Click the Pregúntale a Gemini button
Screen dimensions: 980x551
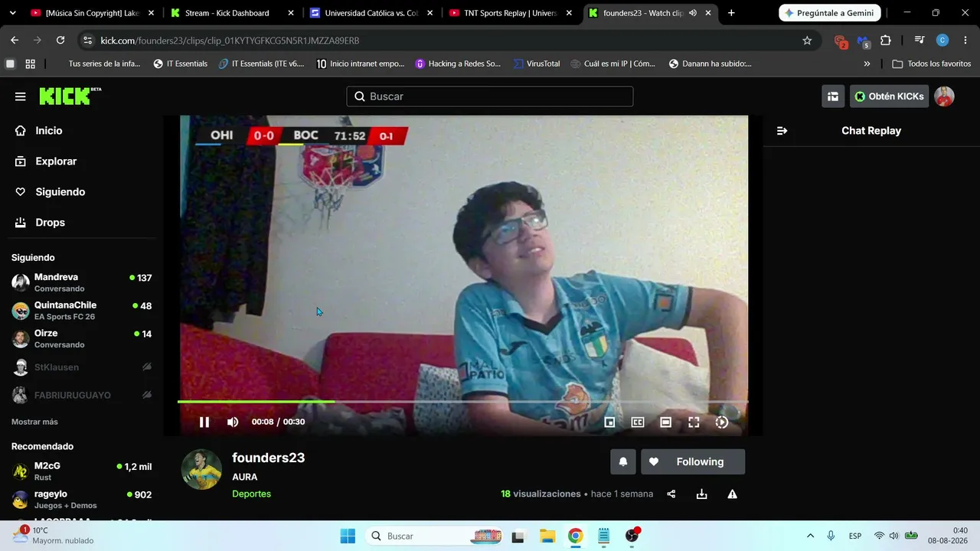click(830, 13)
